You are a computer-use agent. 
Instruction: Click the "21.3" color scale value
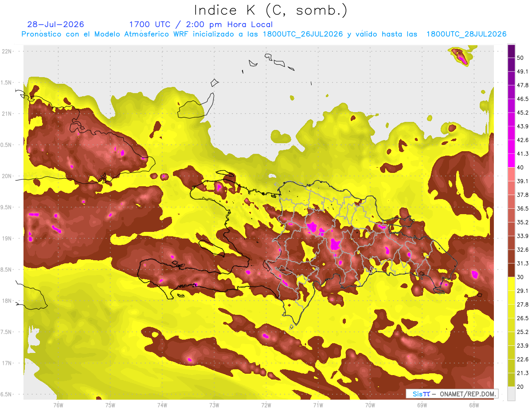point(523,373)
